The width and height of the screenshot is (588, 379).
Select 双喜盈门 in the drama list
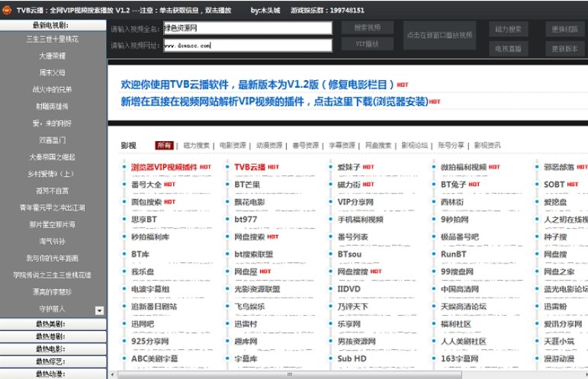pyautogui.click(x=52, y=140)
